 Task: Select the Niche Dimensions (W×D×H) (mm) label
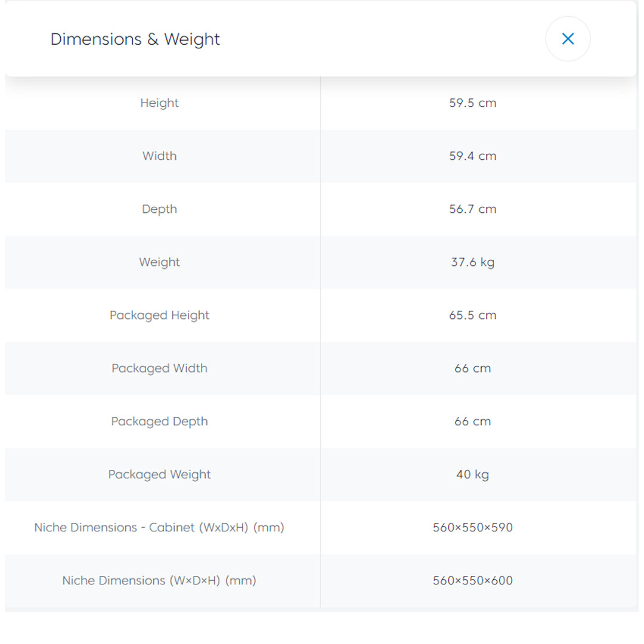pos(159,580)
